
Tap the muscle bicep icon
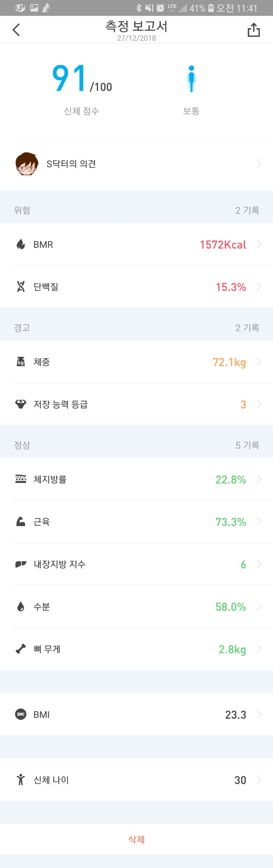click(21, 522)
